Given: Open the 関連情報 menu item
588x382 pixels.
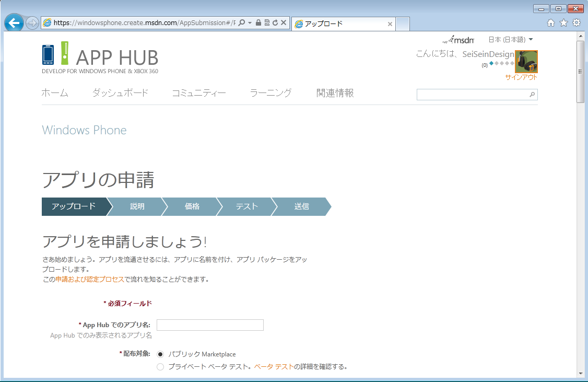Looking at the screenshot, I should point(335,92).
